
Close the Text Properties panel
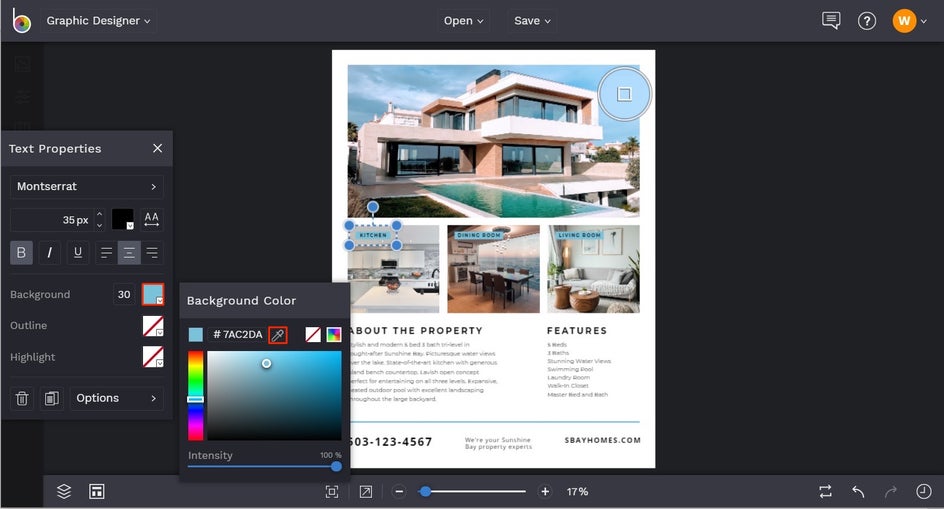[x=157, y=148]
